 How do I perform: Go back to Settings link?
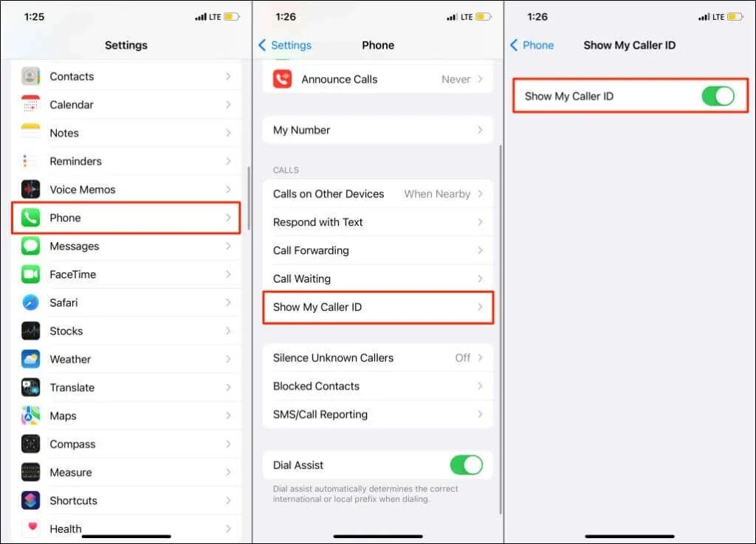285,45
